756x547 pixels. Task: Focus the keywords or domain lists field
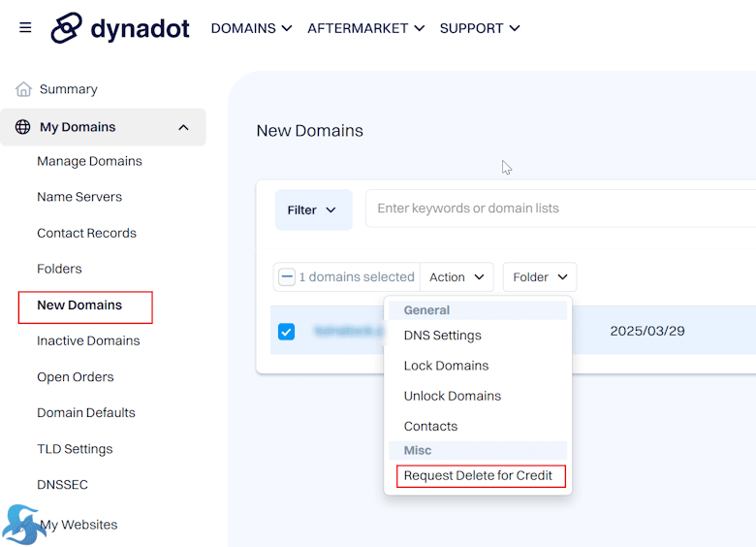point(561,209)
